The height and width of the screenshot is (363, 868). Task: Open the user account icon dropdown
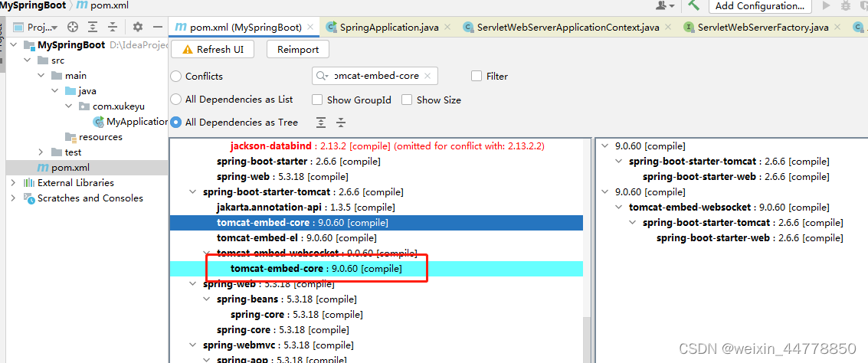click(x=665, y=5)
